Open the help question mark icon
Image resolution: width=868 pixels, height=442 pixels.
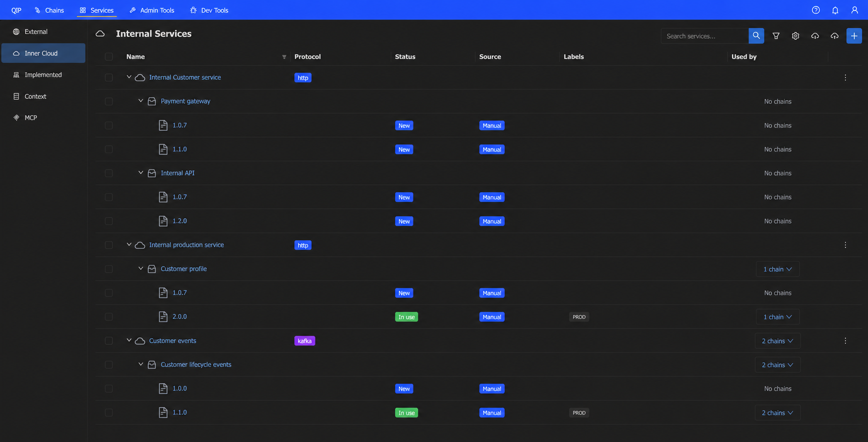[816, 10]
